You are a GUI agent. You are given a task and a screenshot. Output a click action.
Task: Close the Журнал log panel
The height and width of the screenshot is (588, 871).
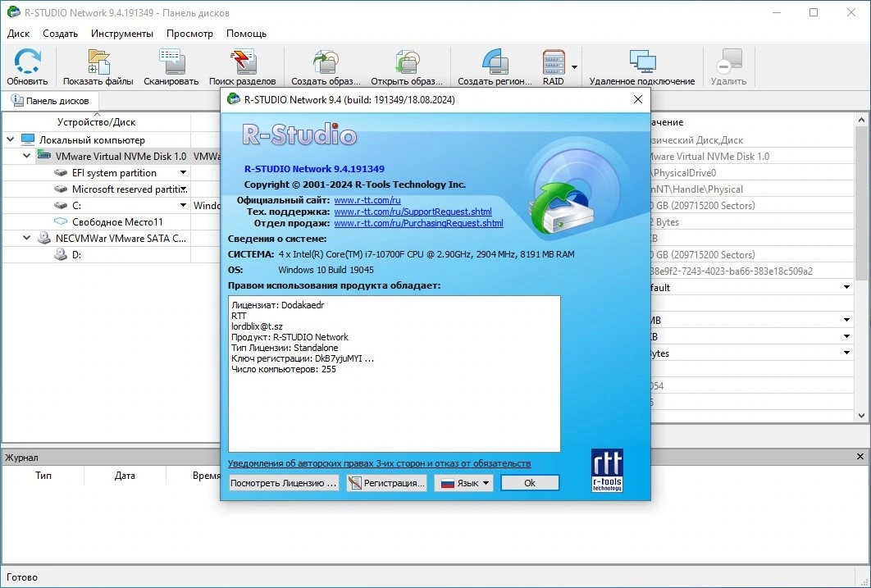click(x=860, y=457)
